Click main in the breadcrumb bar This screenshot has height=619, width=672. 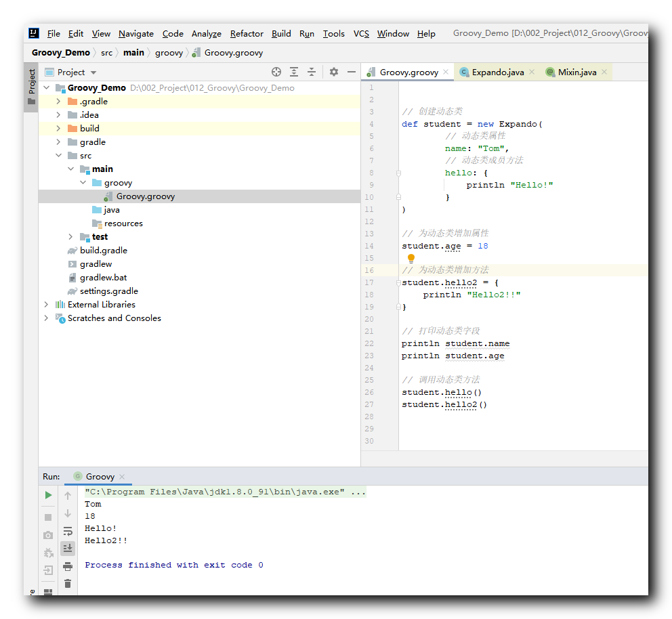pyautogui.click(x=133, y=53)
